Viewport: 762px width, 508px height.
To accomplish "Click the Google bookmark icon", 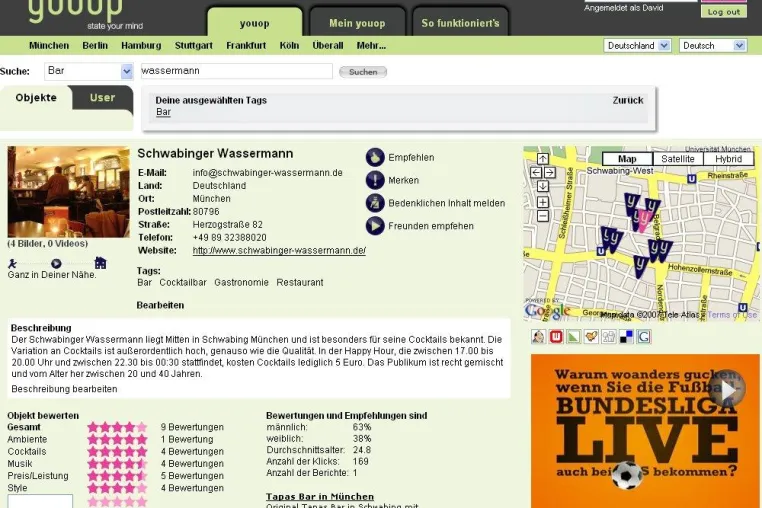I will pyautogui.click(x=644, y=336).
